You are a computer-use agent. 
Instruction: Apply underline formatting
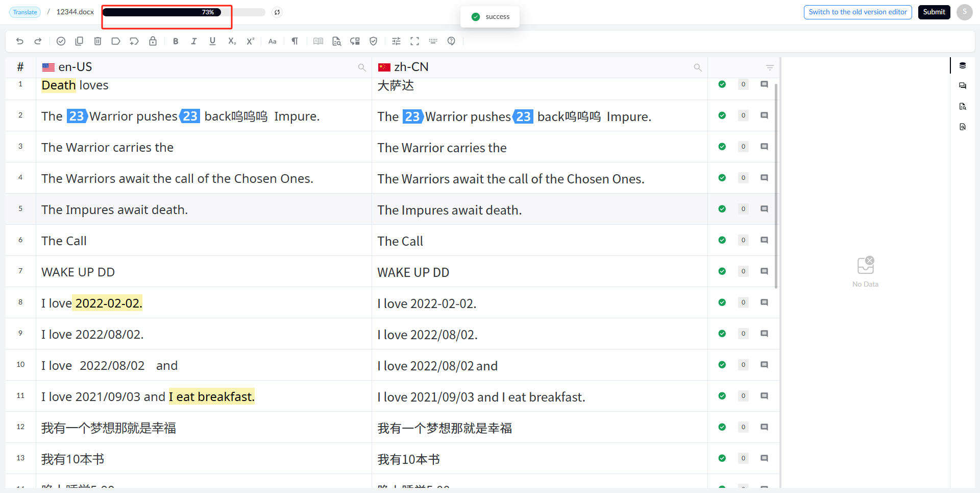[212, 41]
